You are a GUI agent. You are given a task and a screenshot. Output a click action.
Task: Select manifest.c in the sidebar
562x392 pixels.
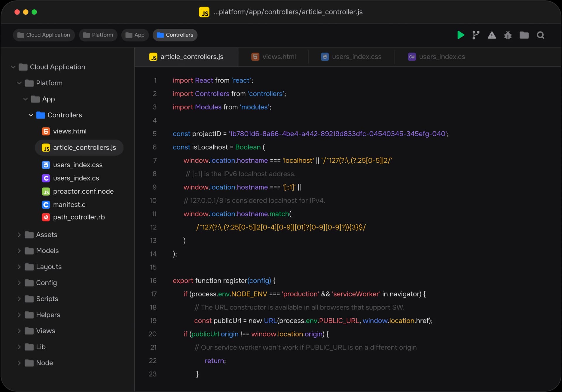tap(69, 204)
